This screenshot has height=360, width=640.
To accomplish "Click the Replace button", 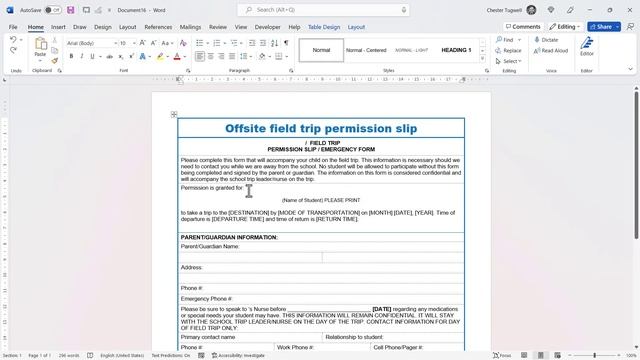I will [508, 51].
